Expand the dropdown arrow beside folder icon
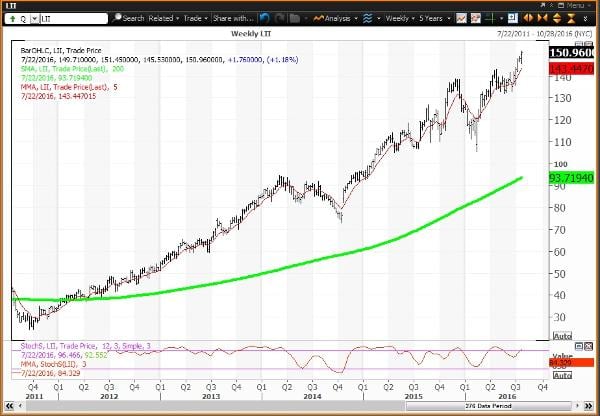 [306, 18]
